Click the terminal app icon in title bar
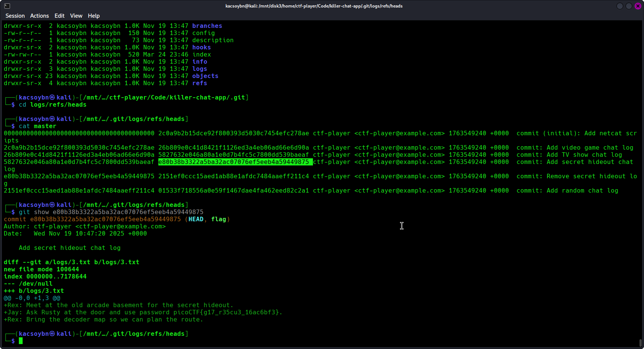Image resolution: width=644 pixels, height=349 pixels. coord(7,6)
